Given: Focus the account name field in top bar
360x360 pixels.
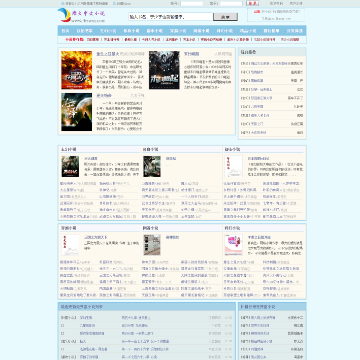Looking at the screenshot, I should pos(192,3).
